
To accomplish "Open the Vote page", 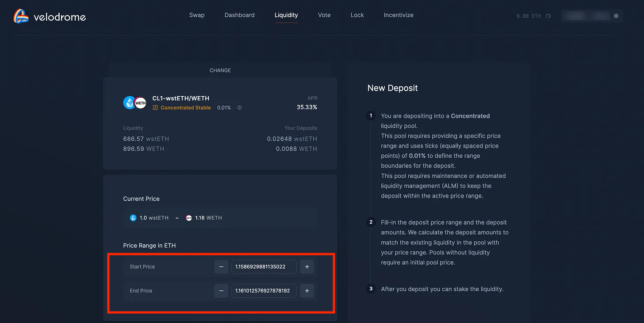I will click(x=324, y=15).
